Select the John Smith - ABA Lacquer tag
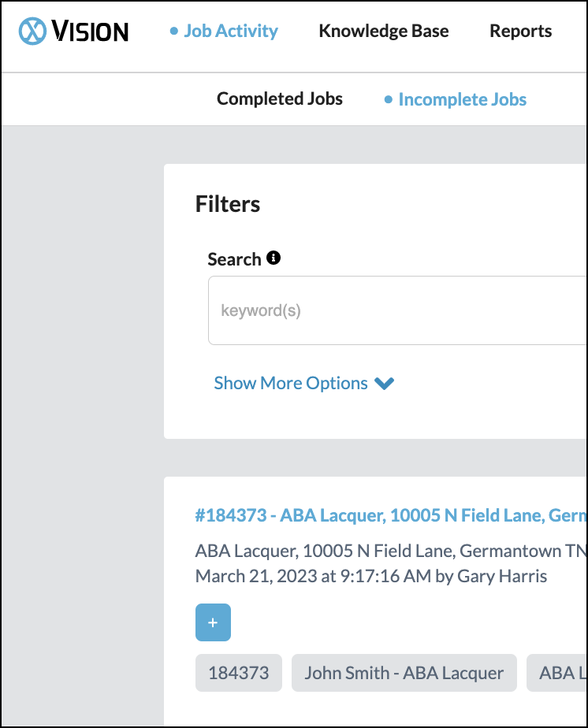 [404, 673]
